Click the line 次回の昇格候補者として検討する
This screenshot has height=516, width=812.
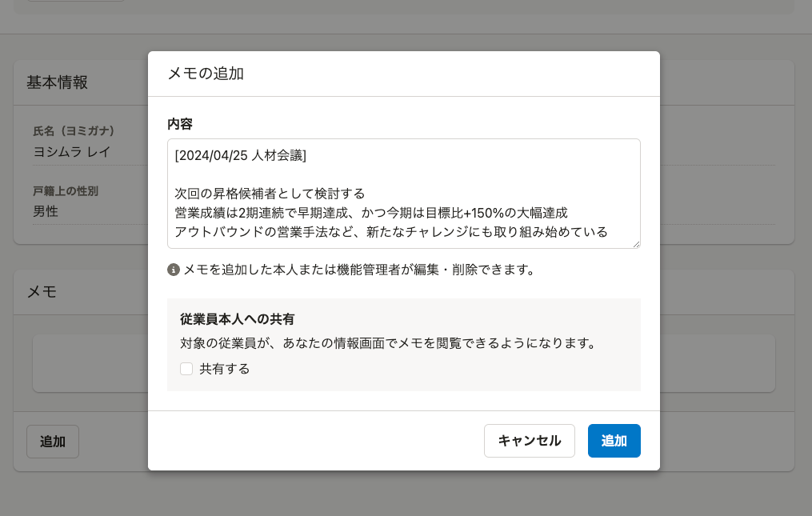coord(270,194)
